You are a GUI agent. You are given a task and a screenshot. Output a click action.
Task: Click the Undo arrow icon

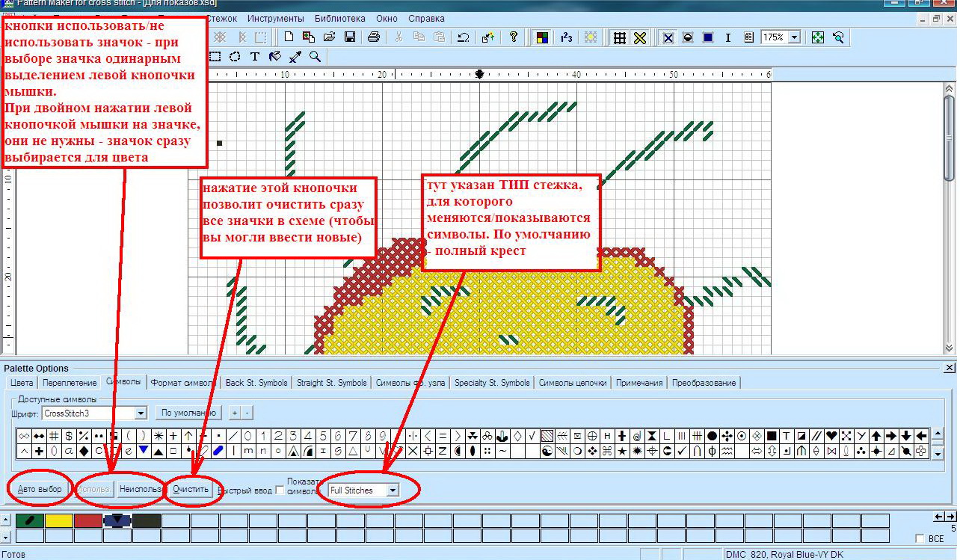464,37
